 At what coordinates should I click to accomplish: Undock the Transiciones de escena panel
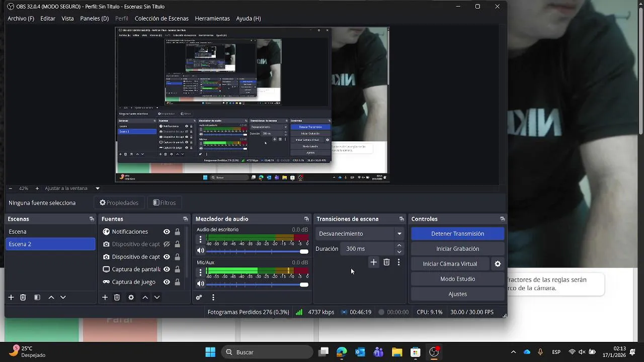[x=401, y=219]
